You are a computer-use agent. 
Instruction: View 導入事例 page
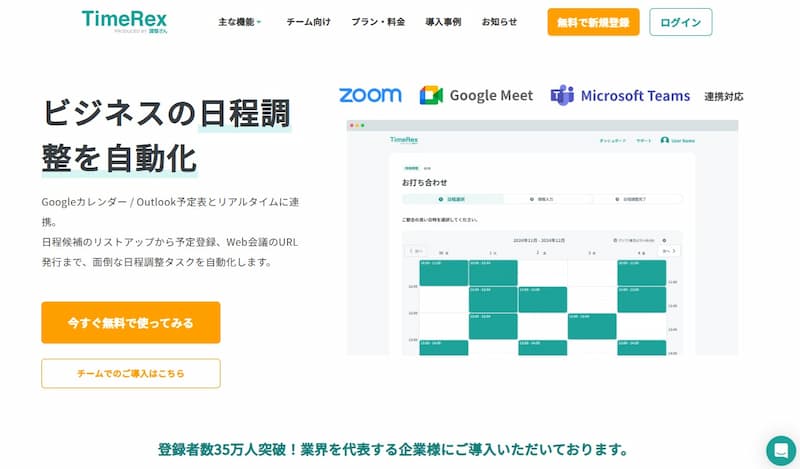point(443,22)
